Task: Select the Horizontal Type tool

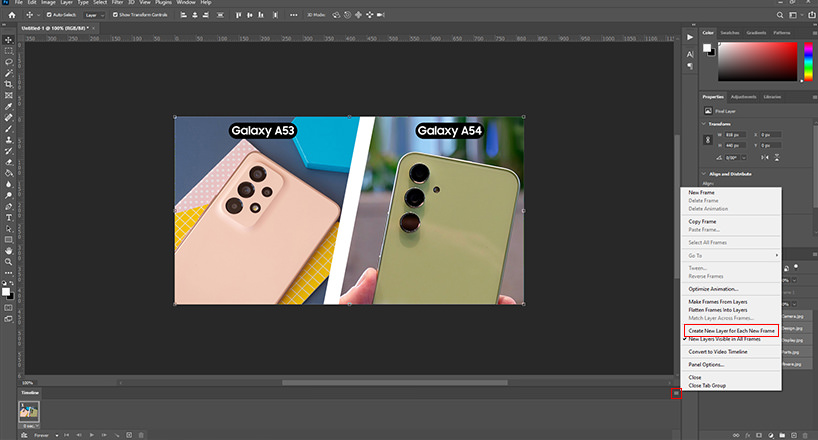Action: (8, 218)
